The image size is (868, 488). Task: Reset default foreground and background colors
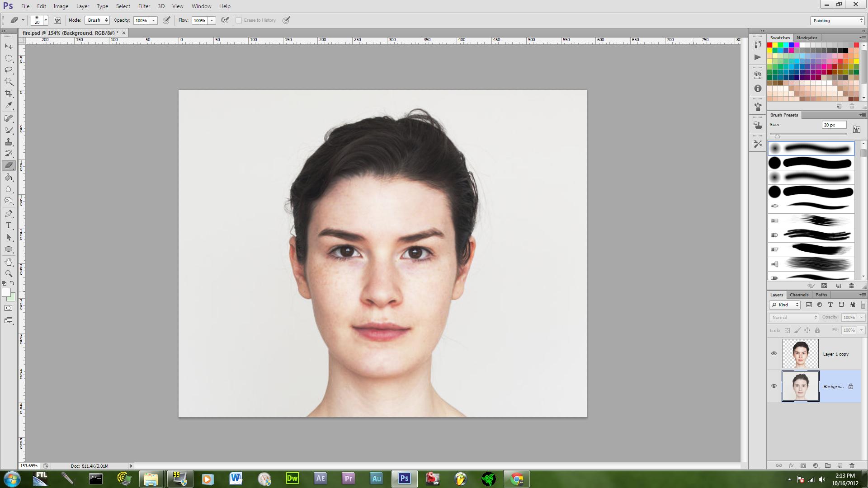[4, 283]
